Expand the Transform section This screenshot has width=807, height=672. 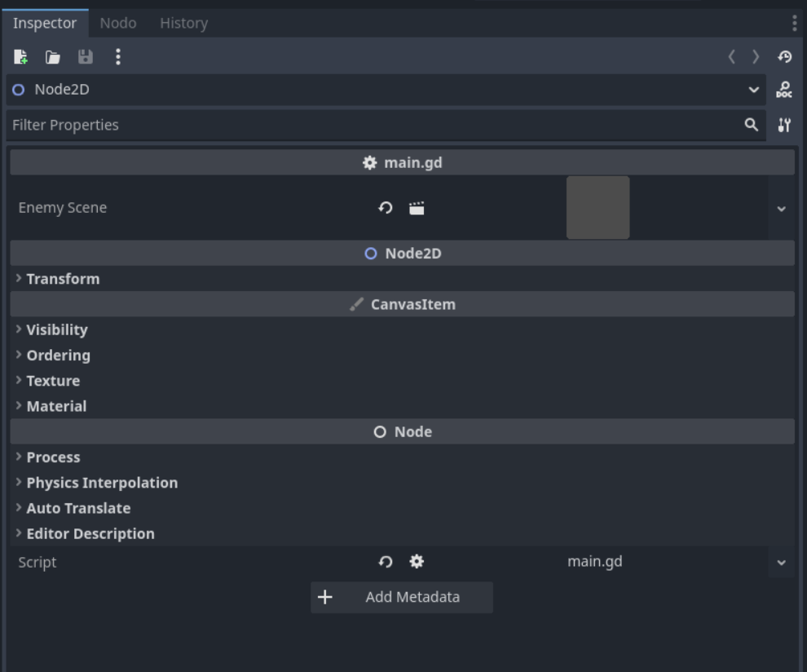(x=63, y=279)
